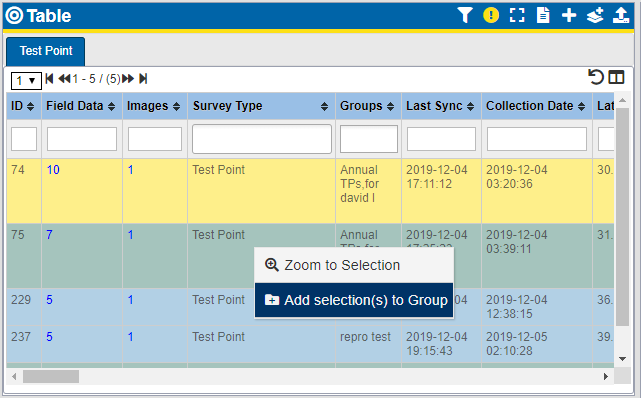Open the page number dropdown
Viewport: 641px width, 398px height.
[x=26, y=80]
